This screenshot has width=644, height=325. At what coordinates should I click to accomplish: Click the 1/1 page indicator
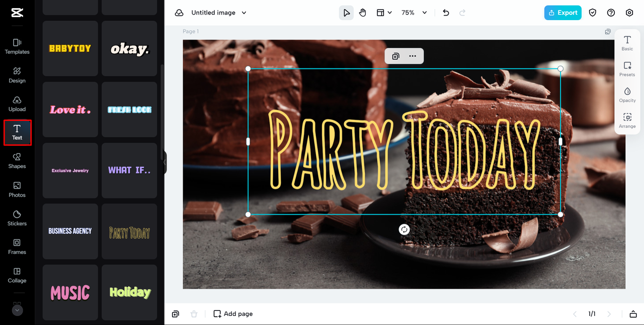pos(592,314)
